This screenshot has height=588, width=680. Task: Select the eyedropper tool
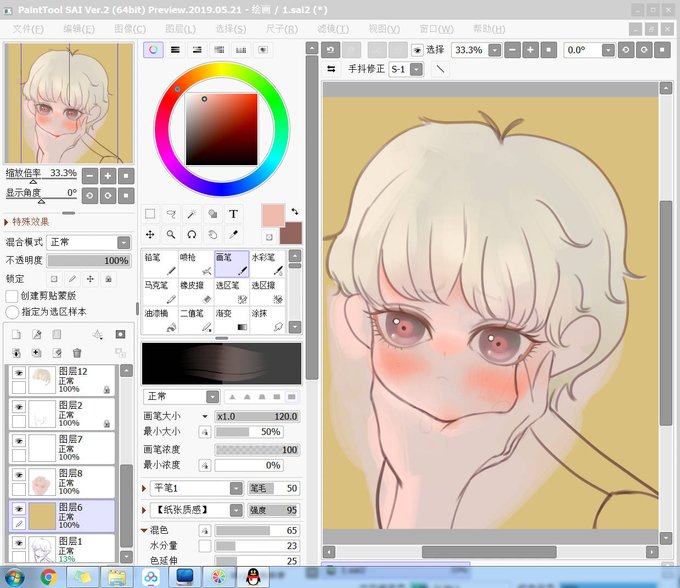tap(233, 235)
